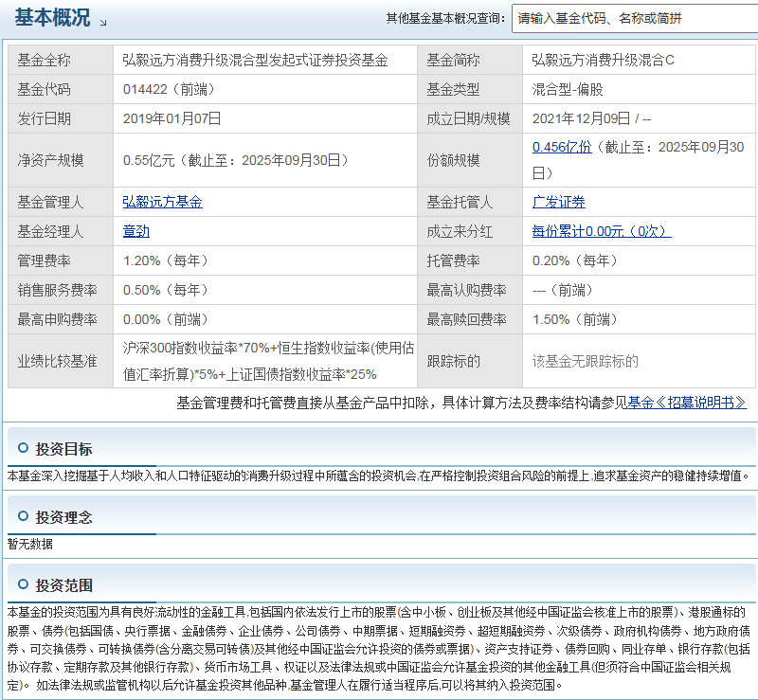Select the fund code 014422（前端）
The width and height of the screenshot is (758, 700).
pyautogui.click(x=169, y=89)
